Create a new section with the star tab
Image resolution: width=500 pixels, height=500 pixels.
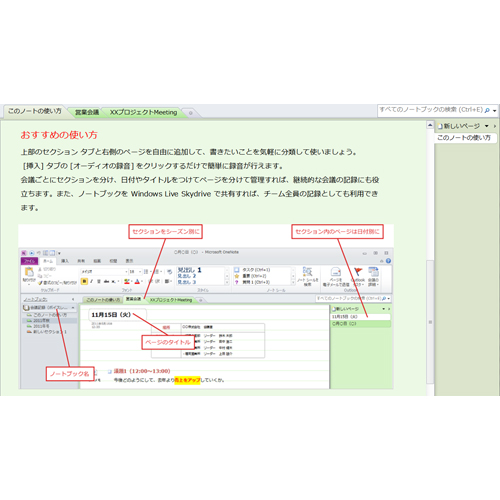coord(191,113)
